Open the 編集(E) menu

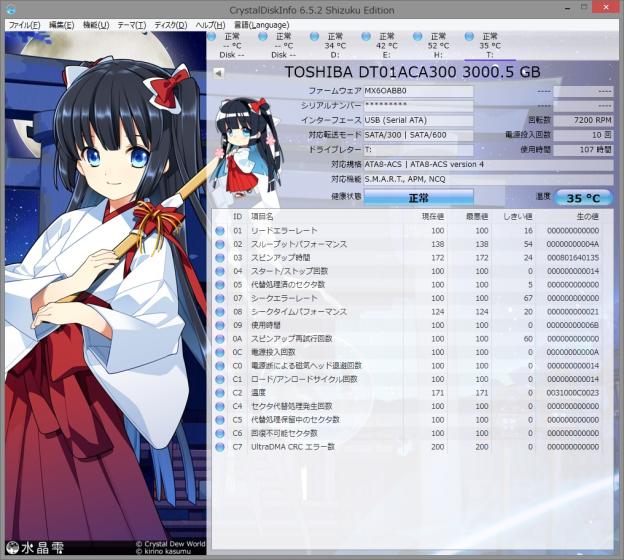61,25
